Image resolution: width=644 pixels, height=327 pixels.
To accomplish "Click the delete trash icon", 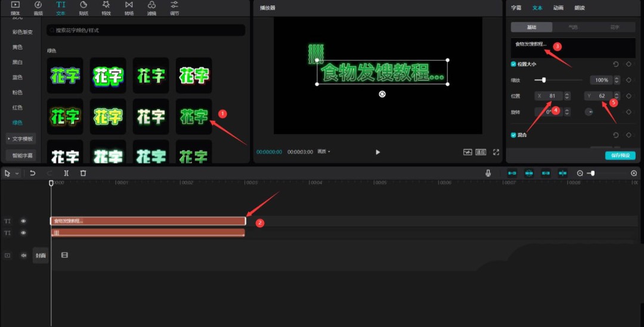I will click(83, 173).
